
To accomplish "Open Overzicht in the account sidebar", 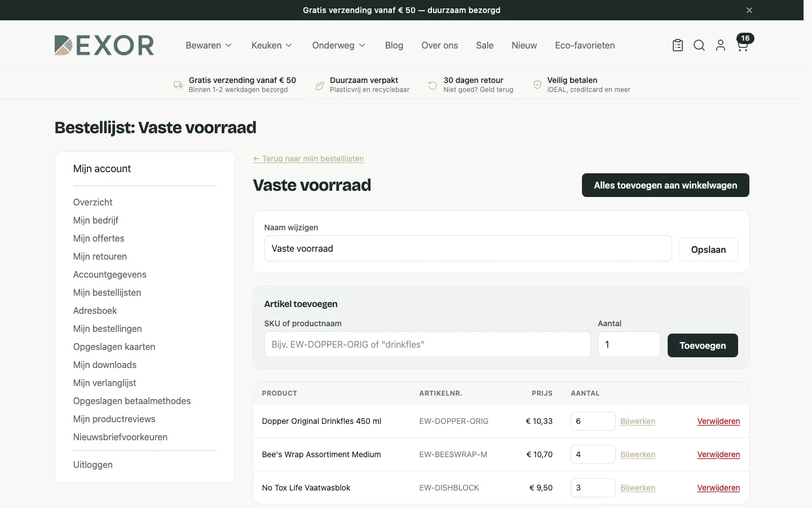I will coord(93,202).
